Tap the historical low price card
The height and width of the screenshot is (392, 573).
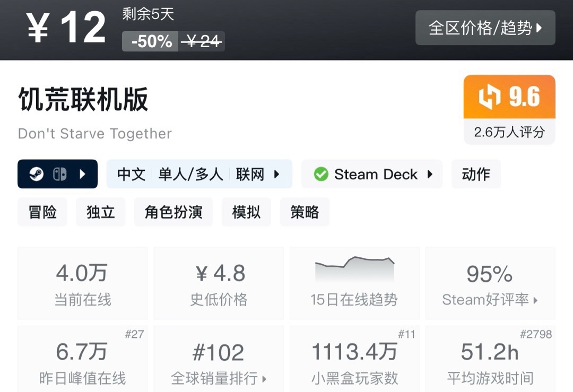tap(219, 283)
